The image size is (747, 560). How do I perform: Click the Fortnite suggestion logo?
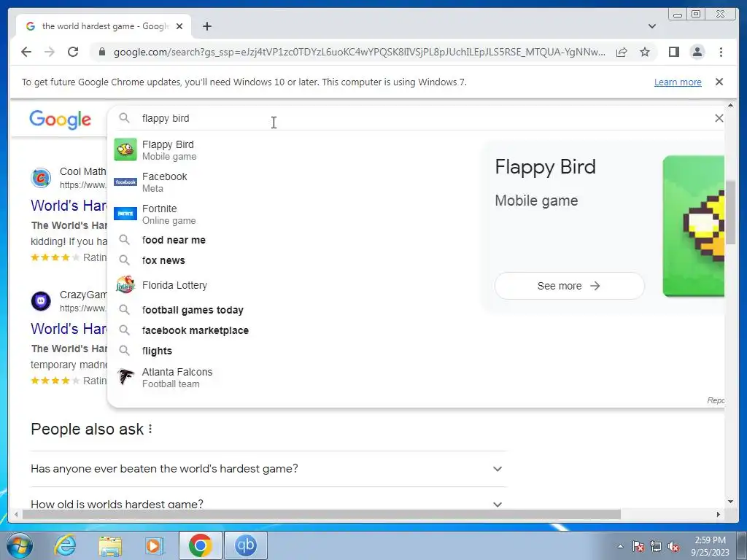point(125,214)
